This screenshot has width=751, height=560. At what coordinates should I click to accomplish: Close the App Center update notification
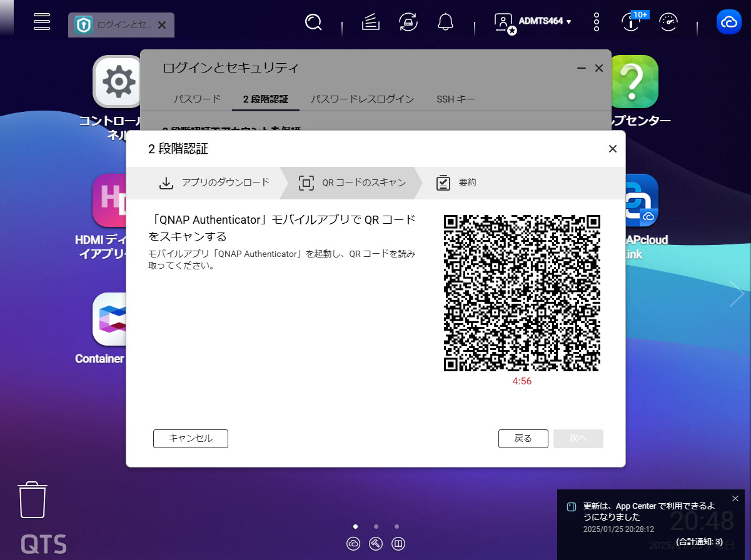pos(735,498)
